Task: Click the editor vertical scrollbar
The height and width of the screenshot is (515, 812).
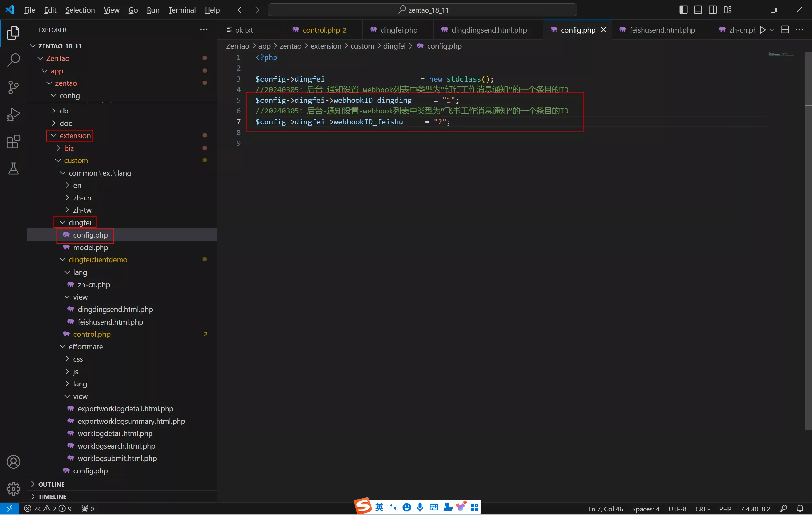Action: coord(808,236)
